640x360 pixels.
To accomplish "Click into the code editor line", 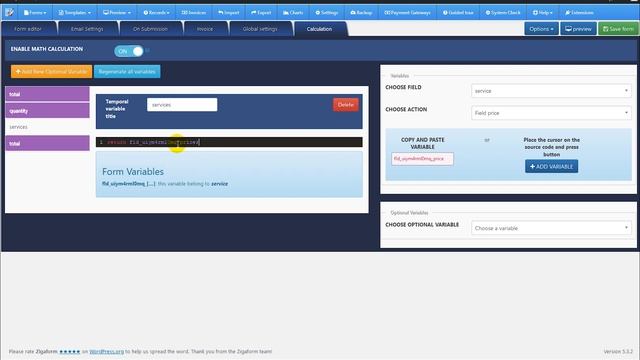I will [x=229, y=142].
